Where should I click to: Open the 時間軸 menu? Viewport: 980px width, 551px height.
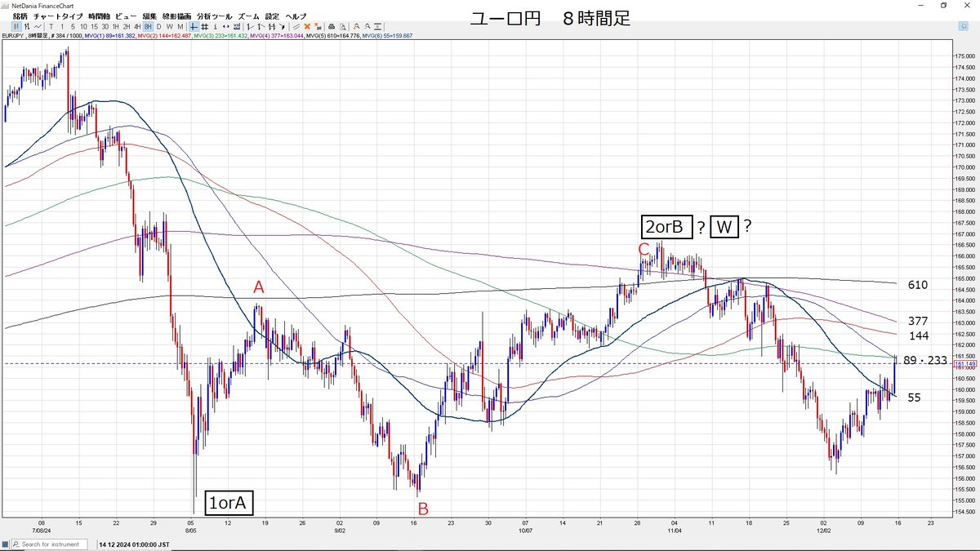click(99, 16)
